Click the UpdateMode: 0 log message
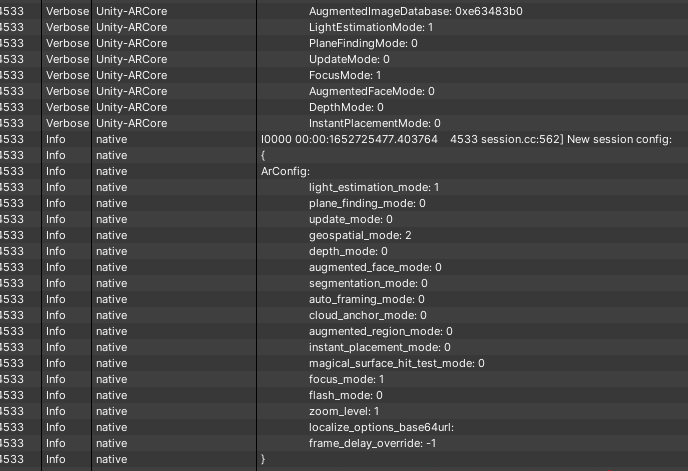This screenshot has width=688, height=471. pyautogui.click(x=349, y=59)
